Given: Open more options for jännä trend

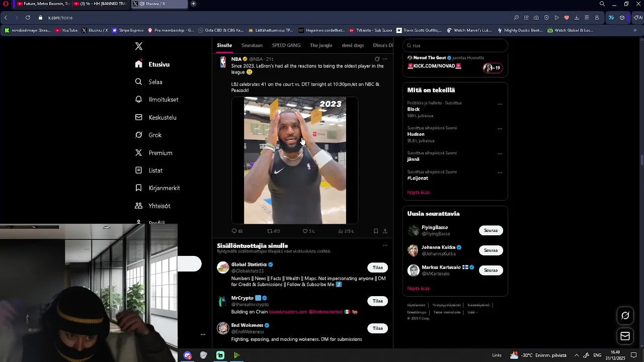Looking at the screenshot, I should 500,154.
